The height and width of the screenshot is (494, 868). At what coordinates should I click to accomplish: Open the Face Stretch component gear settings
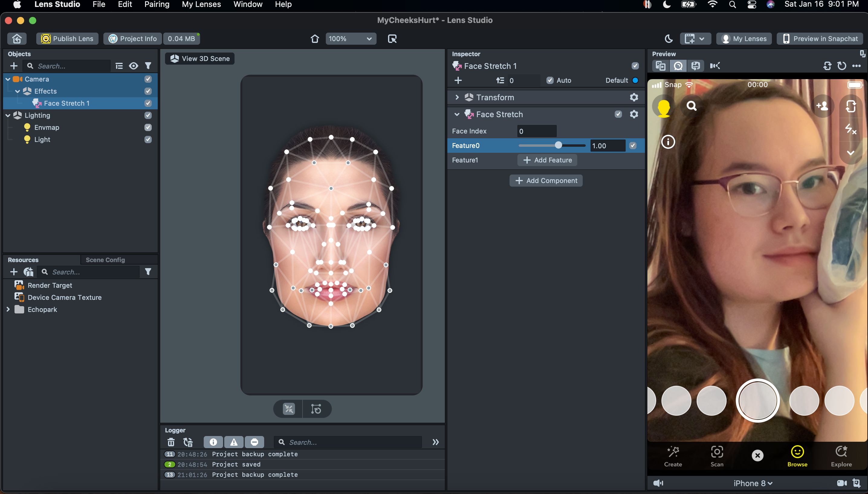pyautogui.click(x=634, y=114)
